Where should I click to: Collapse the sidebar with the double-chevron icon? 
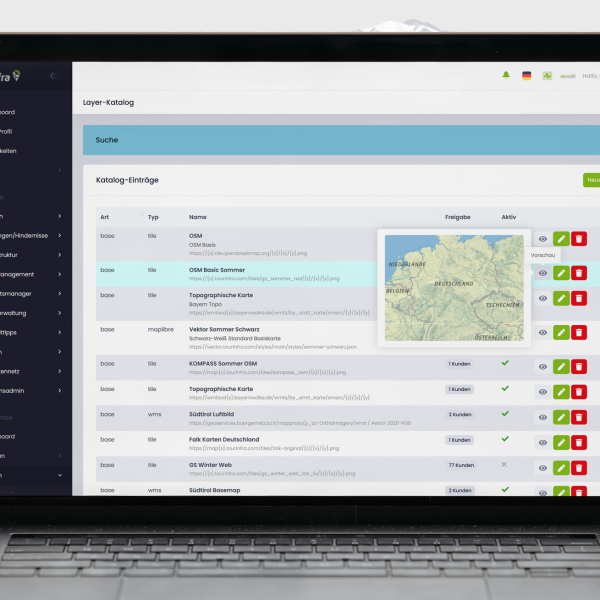(54, 76)
